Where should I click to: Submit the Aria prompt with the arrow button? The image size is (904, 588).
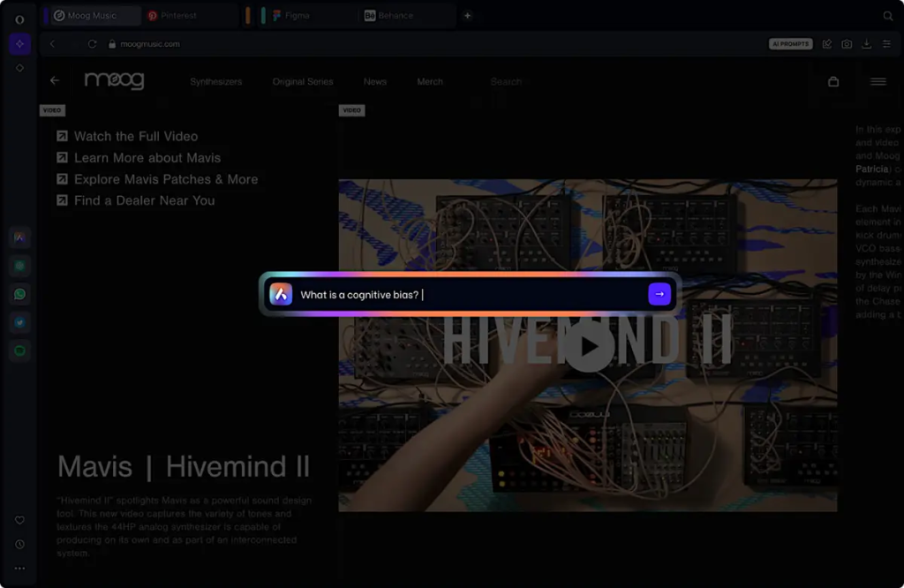[659, 294]
